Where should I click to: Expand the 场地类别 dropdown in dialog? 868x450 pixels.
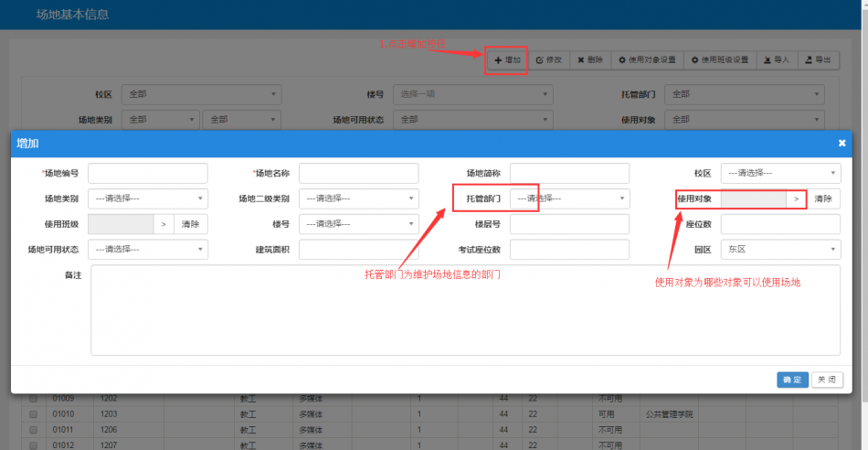[148, 198]
